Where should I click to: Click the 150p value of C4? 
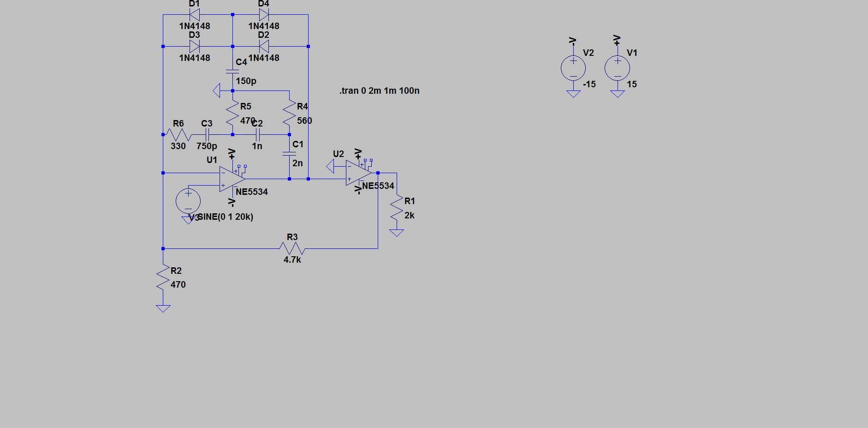(246, 81)
